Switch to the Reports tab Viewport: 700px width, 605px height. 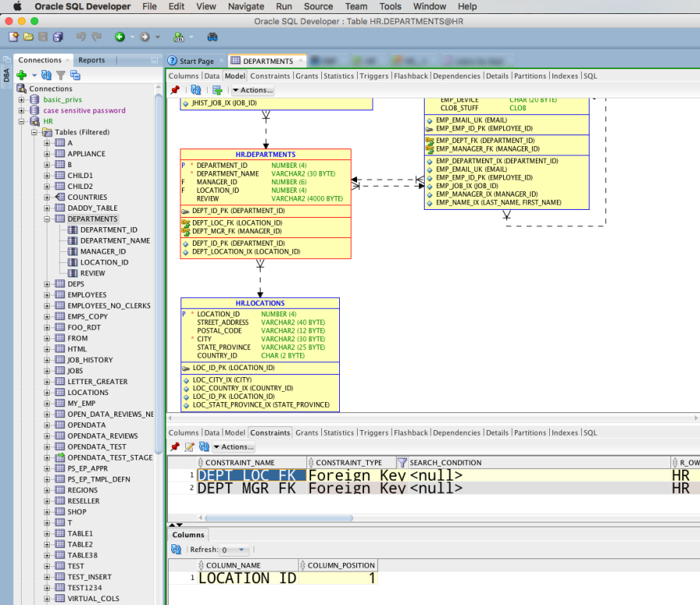pyautogui.click(x=92, y=59)
